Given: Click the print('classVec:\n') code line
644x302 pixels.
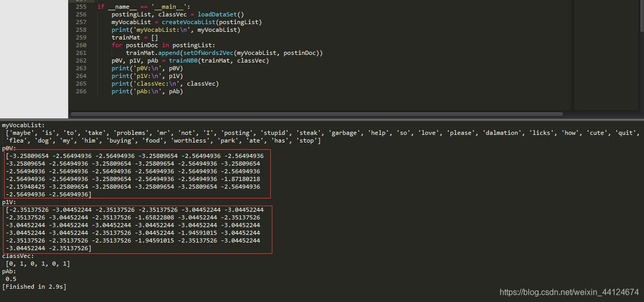Looking at the screenshot, I should 165,84.
